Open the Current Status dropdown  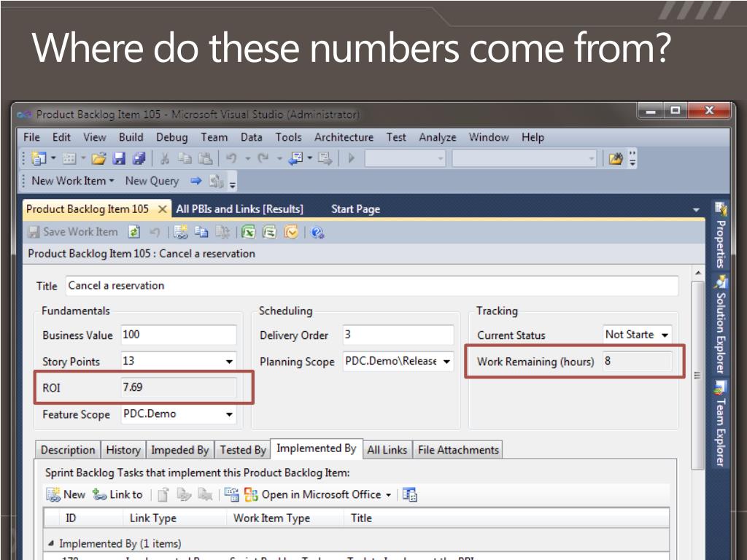665,335
